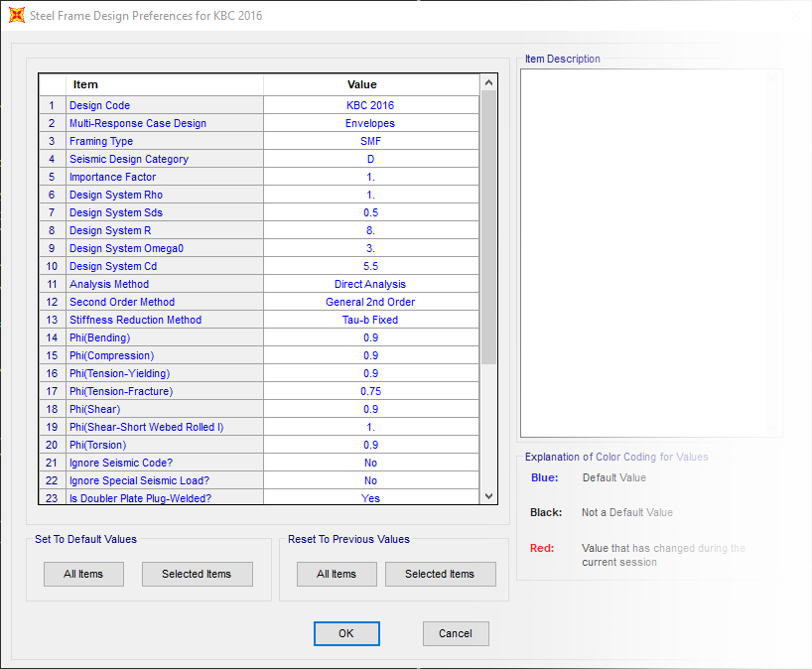
Task: Reset selected items to previous values
Action: (x=440, y=574)
